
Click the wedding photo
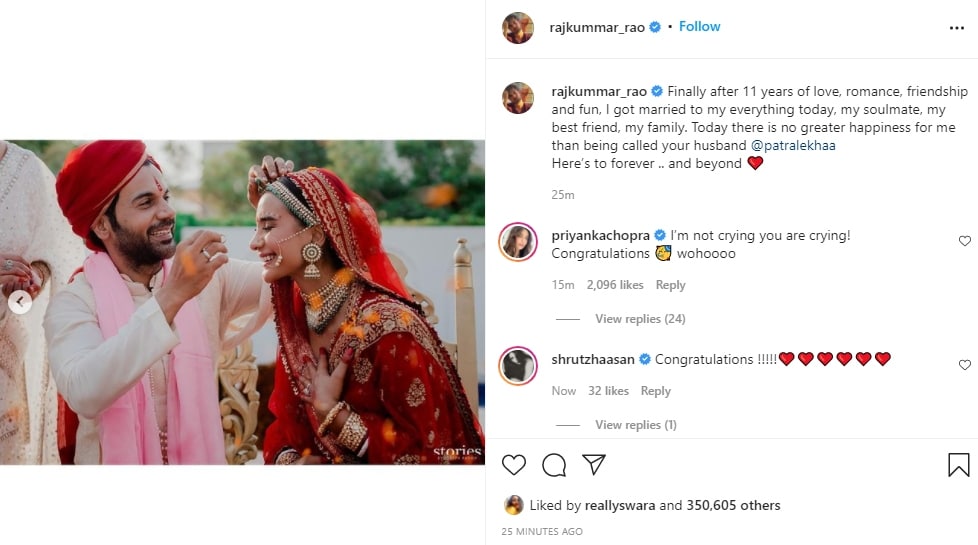[242, 302]
